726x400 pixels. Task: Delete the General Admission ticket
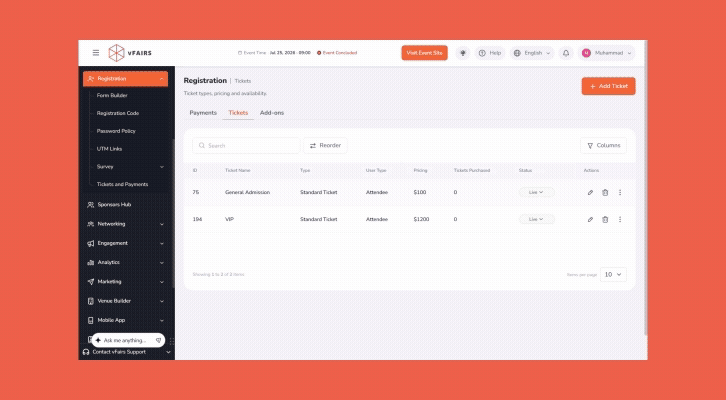coord(605,192)
